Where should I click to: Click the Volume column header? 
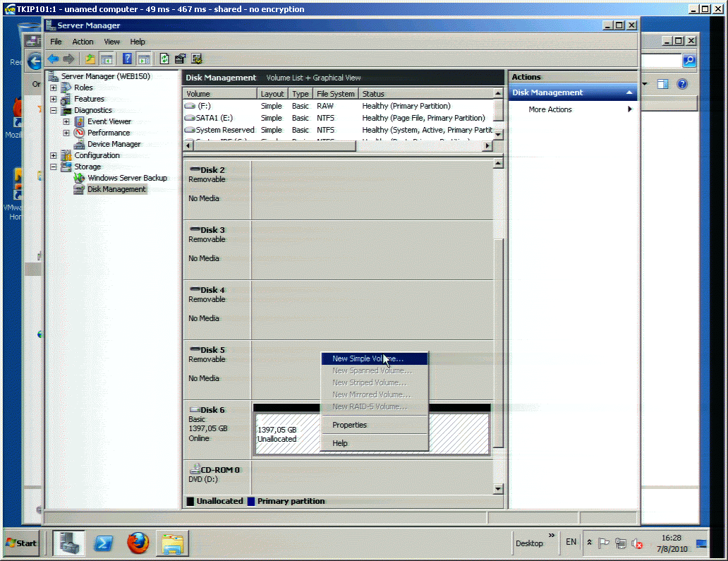(x=219, y=94)
